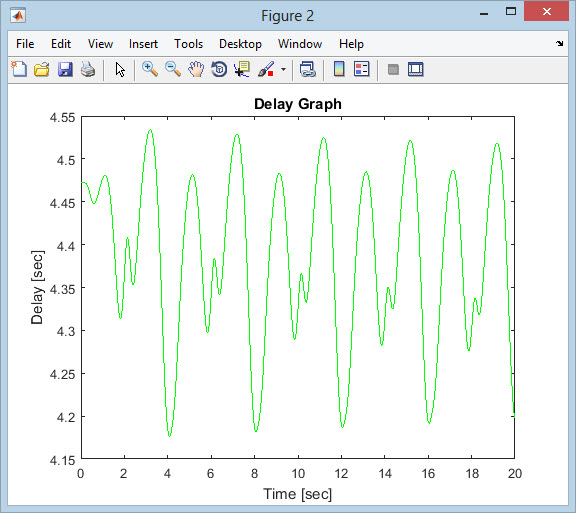
Task: Save the figure using the floppy disk icon
Action: tap(65, 69)
